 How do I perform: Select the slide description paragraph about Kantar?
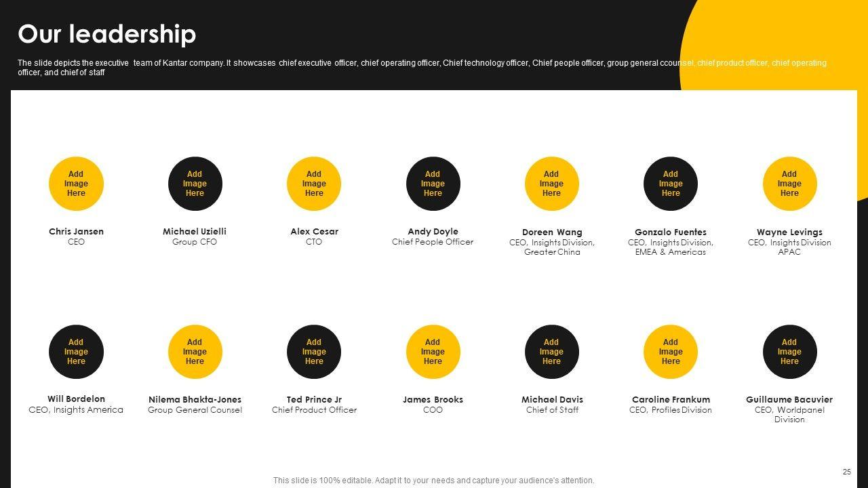(422, 67)
